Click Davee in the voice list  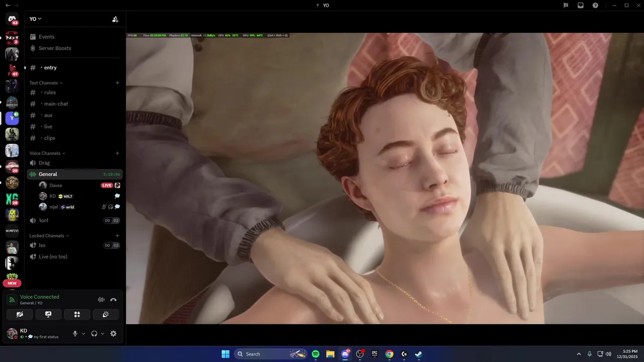coord(56,186)
